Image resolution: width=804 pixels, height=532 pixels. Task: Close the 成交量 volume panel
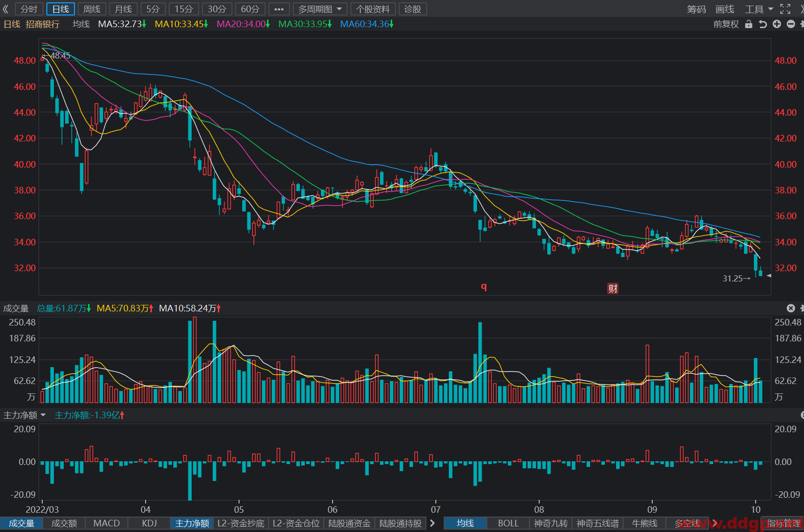[791, 308]
